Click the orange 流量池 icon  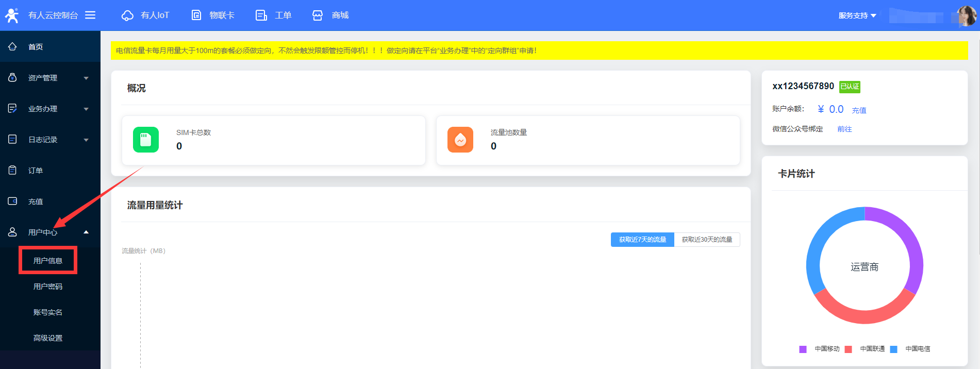coord(460,140)
